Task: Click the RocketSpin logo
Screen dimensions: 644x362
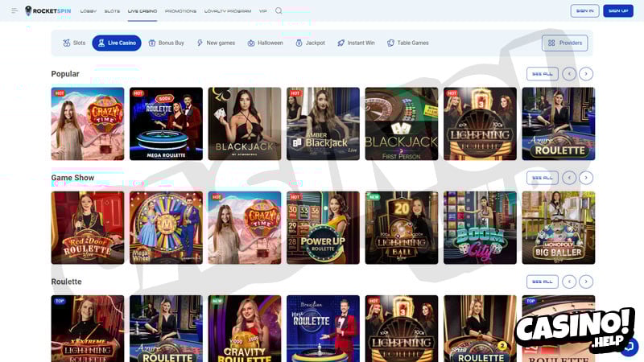Action: point(48,11)
